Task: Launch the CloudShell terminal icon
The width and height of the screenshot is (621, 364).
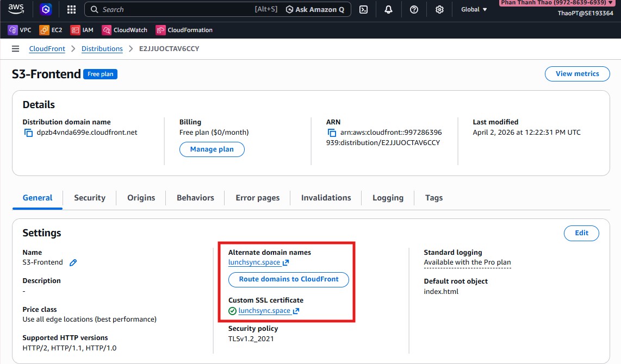Action: (364, 10)
